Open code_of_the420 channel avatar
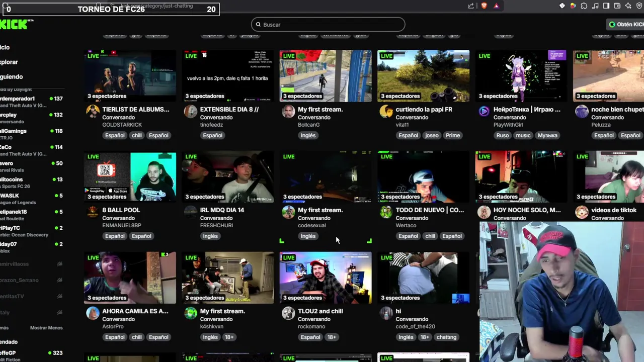The width and height of the screenshot is (644, 362). [x=386, y=313]
